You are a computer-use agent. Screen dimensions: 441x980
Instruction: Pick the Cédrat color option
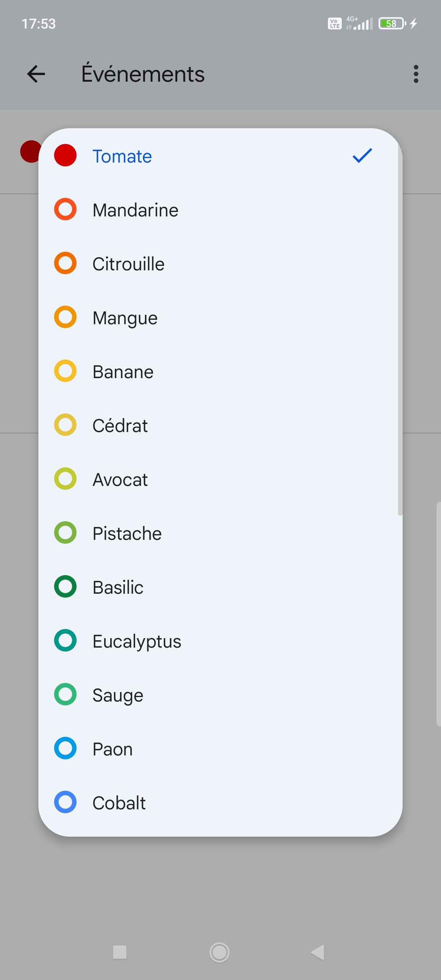pyautogui.click(x=120, y=425)
